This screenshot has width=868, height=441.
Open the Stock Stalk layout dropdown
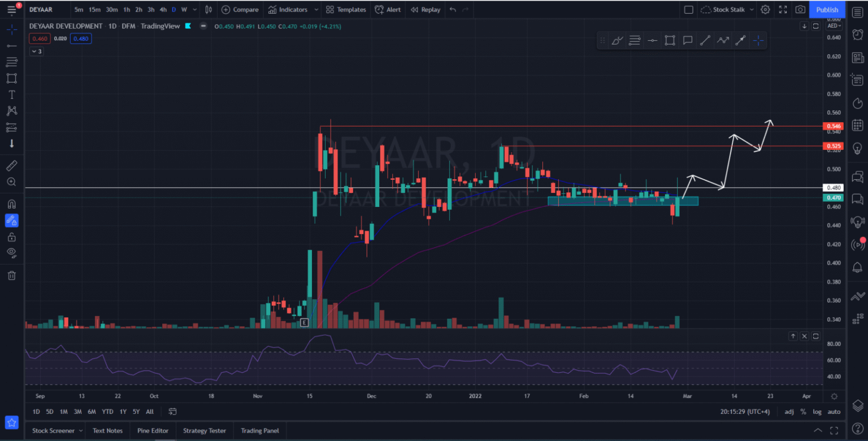(726, 10)
